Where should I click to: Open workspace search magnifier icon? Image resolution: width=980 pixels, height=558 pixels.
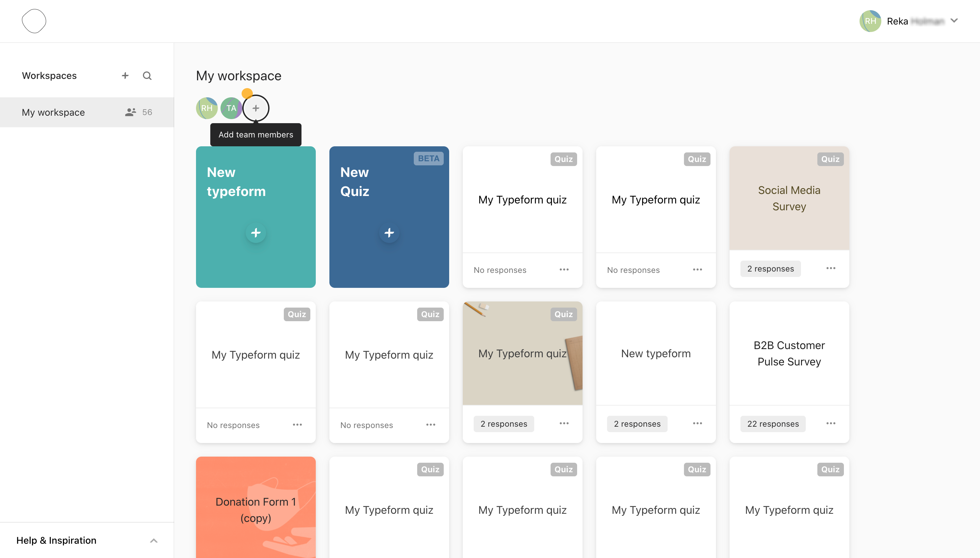tap(147, 76)
